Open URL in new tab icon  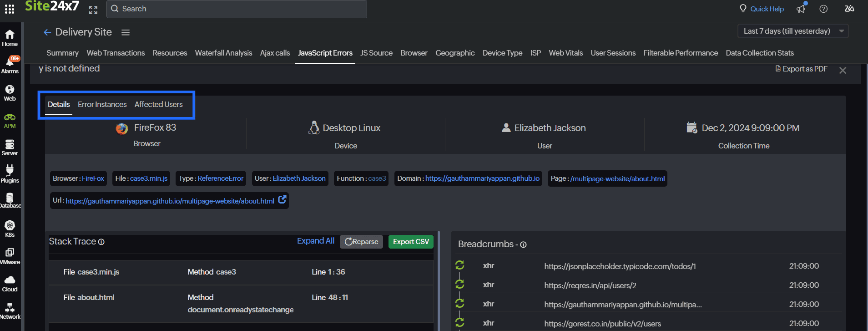(x=282, y=199)
